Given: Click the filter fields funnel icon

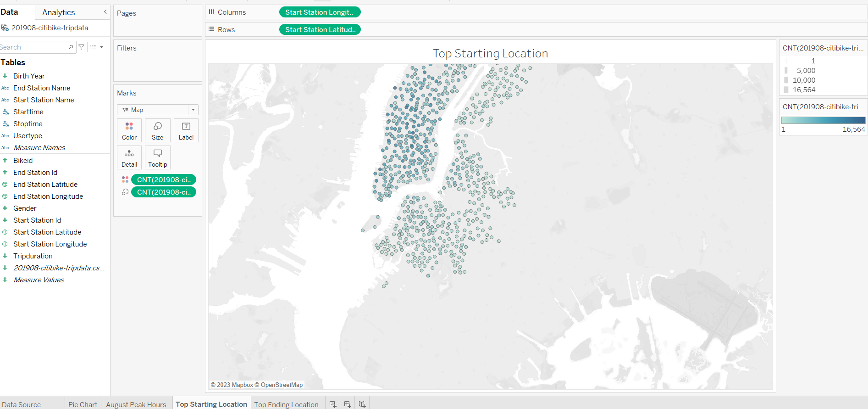Looking at the screenshot, I should tap(82, 47).
